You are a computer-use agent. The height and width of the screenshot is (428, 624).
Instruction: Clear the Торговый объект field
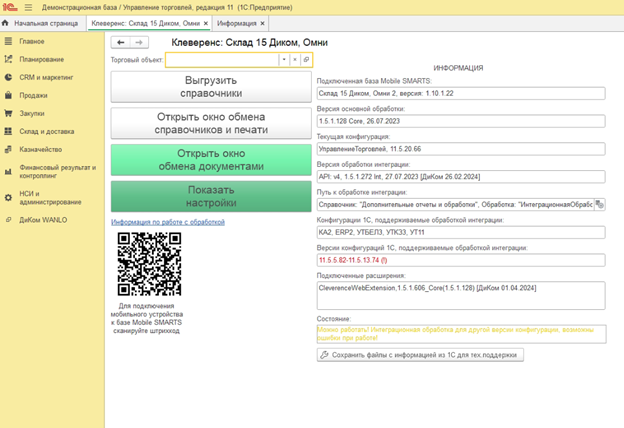coord(295,60)
